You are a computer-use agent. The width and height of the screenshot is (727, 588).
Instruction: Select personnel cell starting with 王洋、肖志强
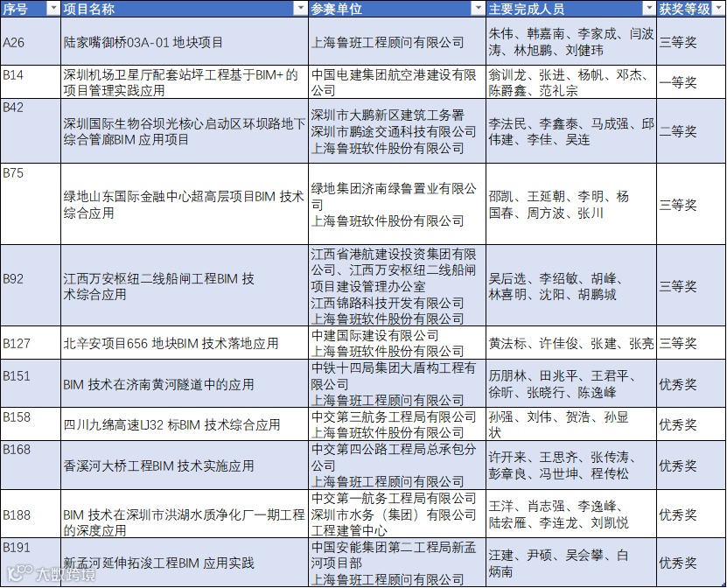click(571, 514)
